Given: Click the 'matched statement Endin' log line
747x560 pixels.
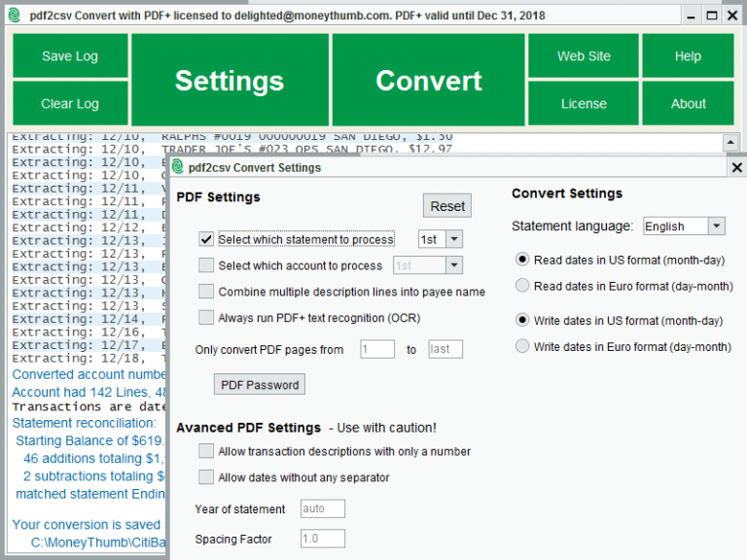Looking at the screenshot, I should (90, 494).
